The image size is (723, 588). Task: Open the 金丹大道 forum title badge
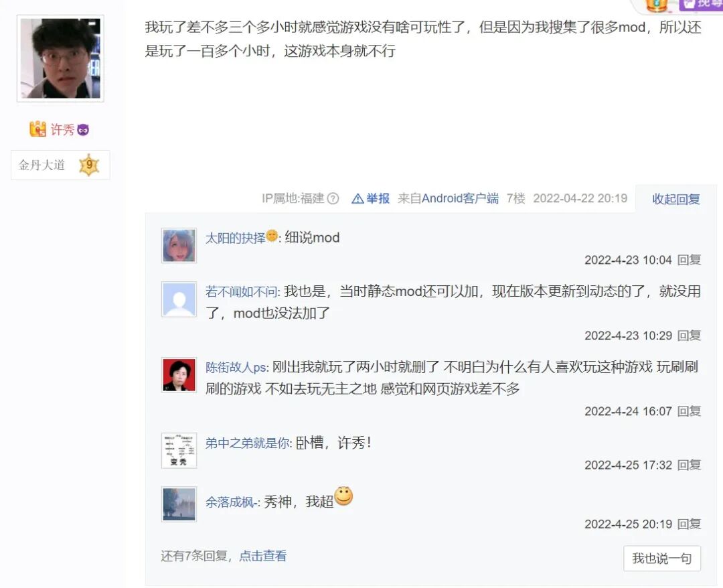[x=60, y=165]
